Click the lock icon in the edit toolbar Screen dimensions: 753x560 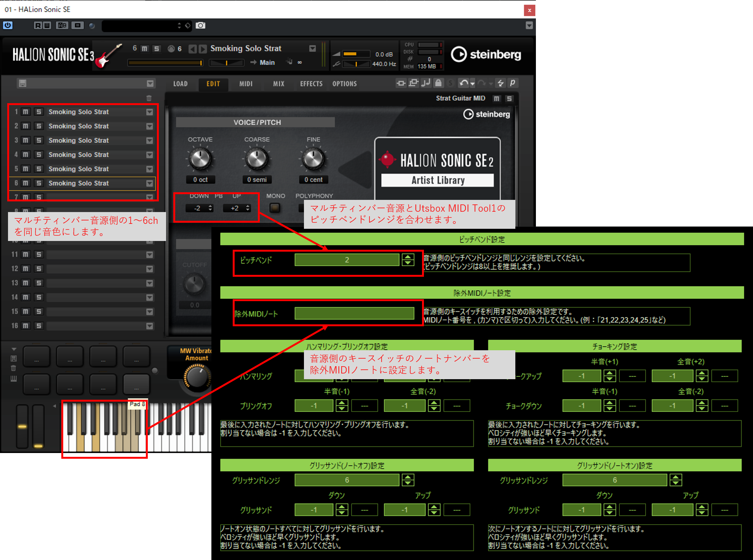click(438, 83)
